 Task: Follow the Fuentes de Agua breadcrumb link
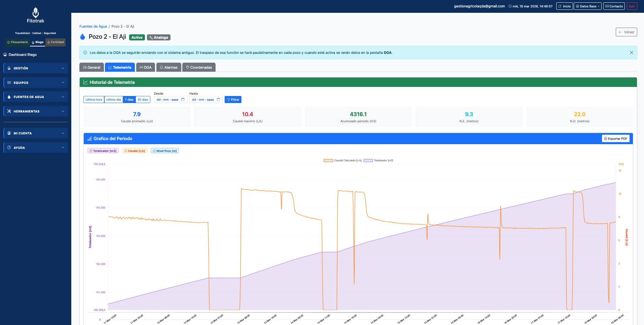(93, 26)
